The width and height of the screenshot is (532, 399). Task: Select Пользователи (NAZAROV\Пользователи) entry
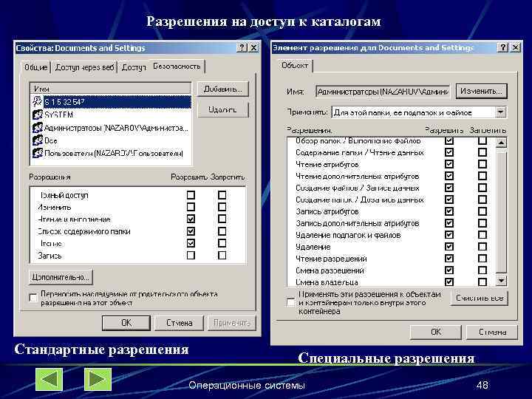point(114,154)
